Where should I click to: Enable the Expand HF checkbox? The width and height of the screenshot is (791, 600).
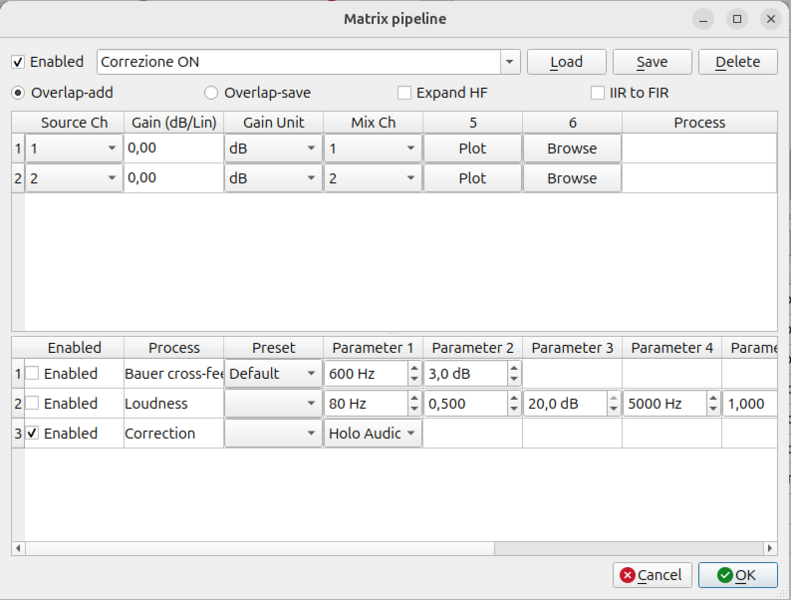405,93
